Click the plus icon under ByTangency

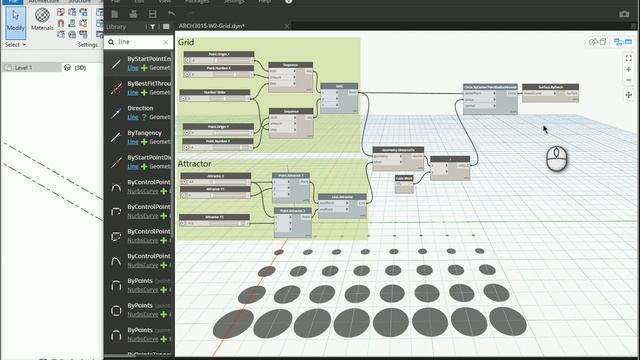(144, 142)
